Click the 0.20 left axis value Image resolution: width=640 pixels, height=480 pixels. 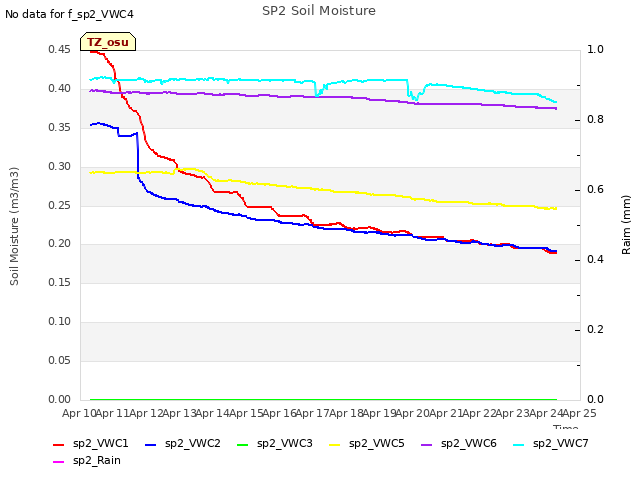[x=60, y=244]
